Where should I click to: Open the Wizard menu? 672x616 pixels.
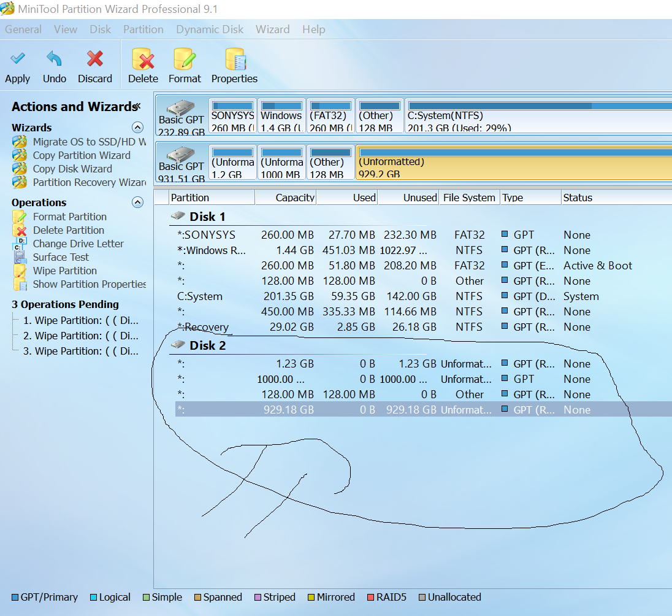coord(273,29)
